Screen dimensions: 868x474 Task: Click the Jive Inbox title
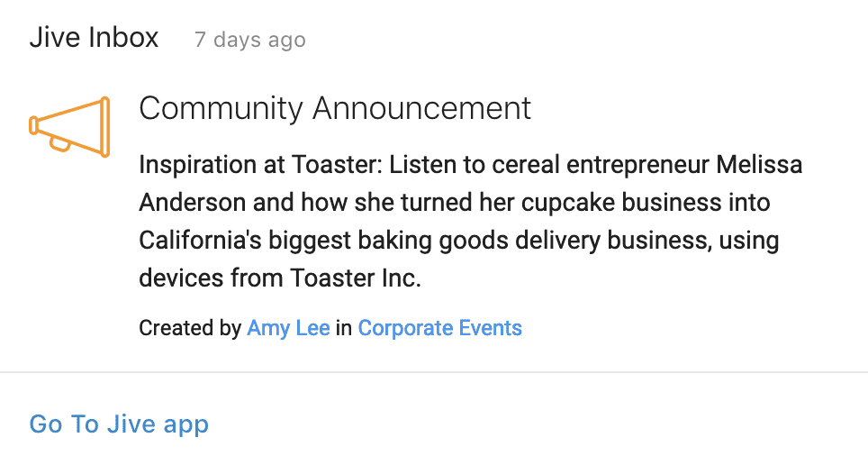tap(95, 38)
